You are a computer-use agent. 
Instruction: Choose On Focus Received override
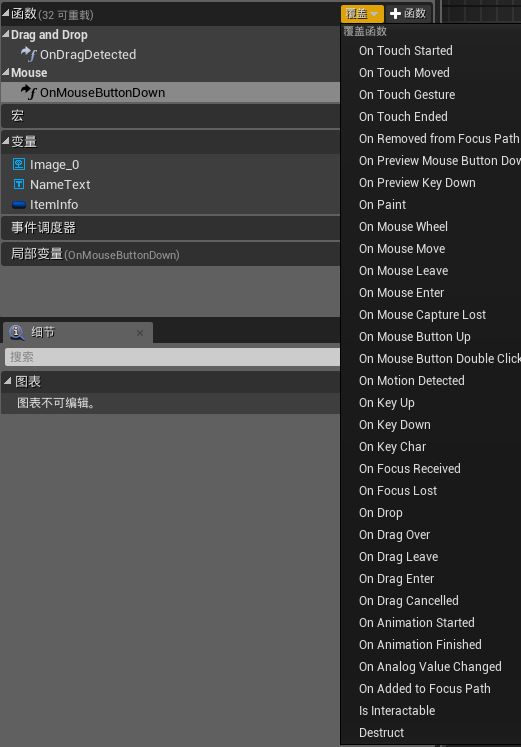(x=410, y=468)
